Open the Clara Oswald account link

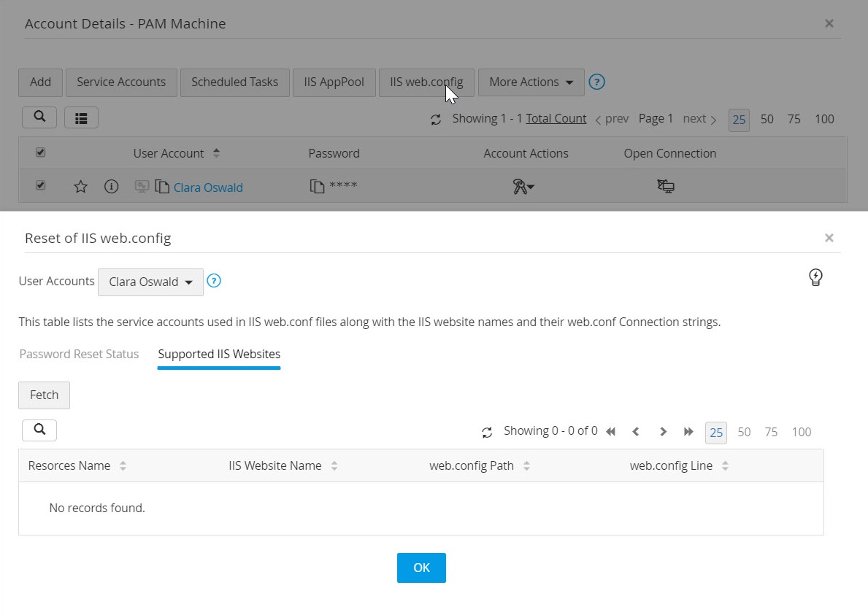click(208, 187)
